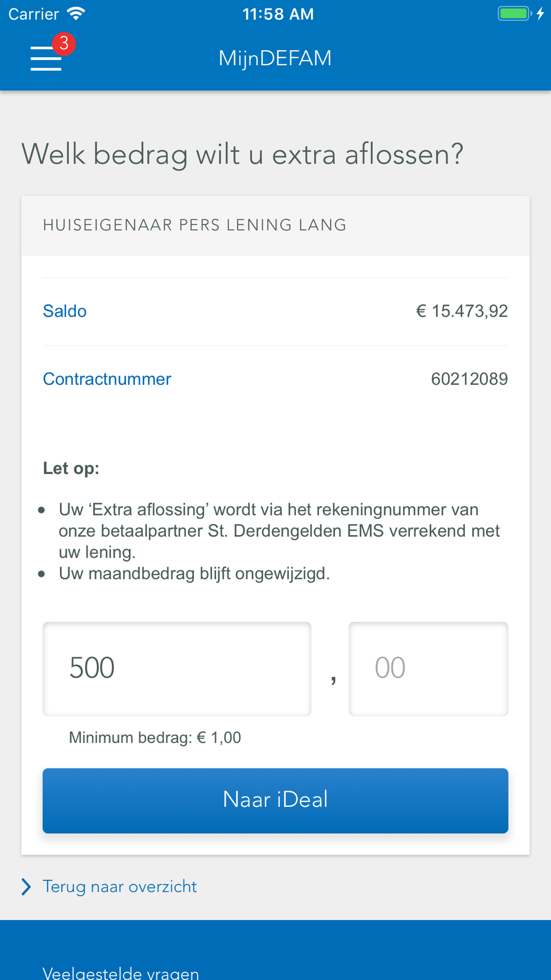Tap the chevron beside Terug naar overzicht
This screenshot has height=980, width=551.
26,887
